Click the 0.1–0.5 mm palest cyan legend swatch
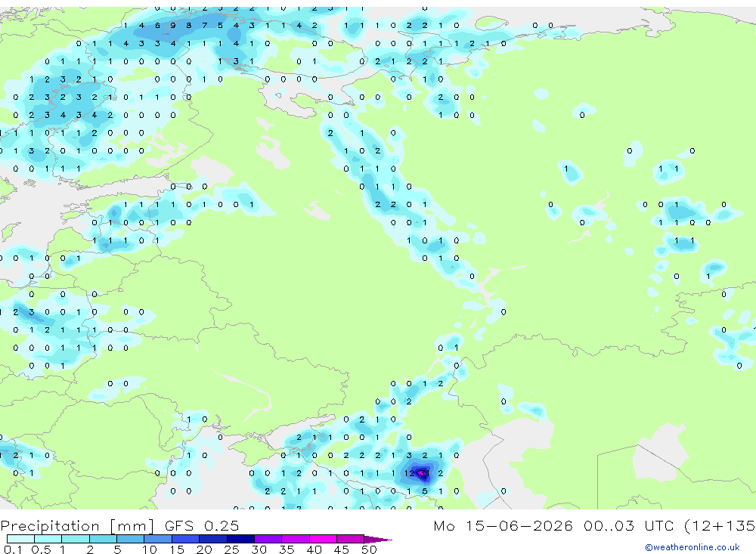756x554 pixels. pyautogui.click(x=20, y=539)
